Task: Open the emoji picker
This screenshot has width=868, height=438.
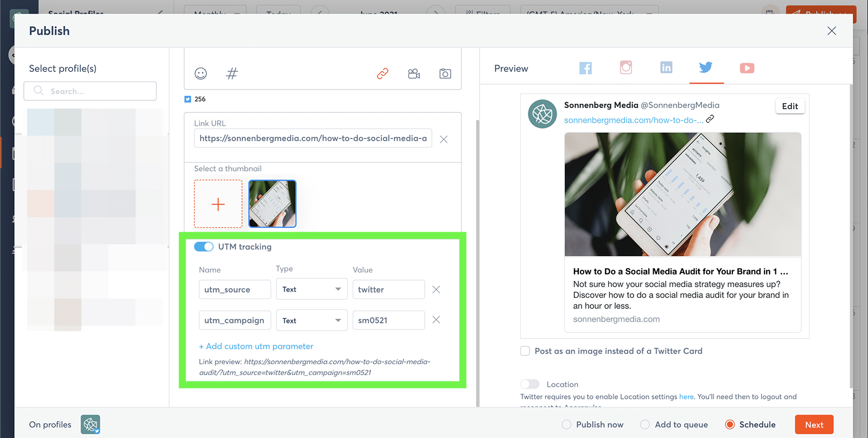Action: [201, 74]
